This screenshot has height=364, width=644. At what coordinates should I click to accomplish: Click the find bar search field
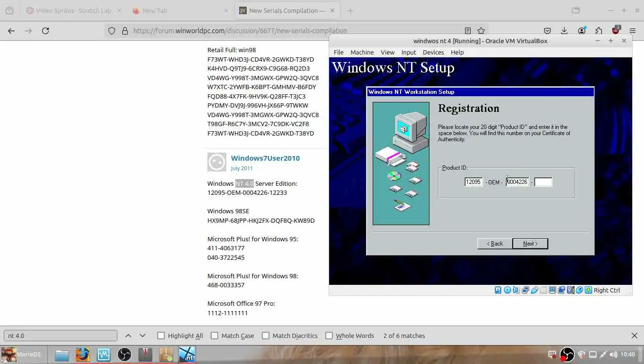pos(61,336)
